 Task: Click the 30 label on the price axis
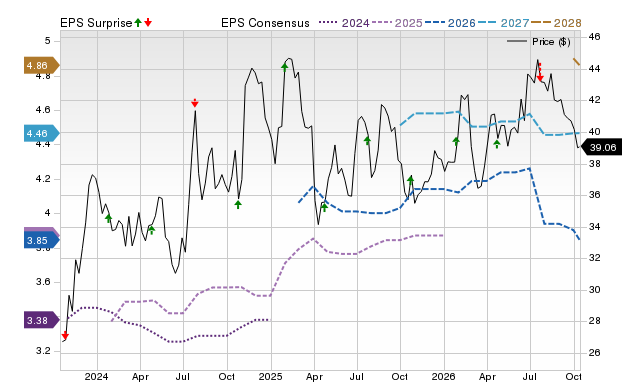tap(594, 290)
